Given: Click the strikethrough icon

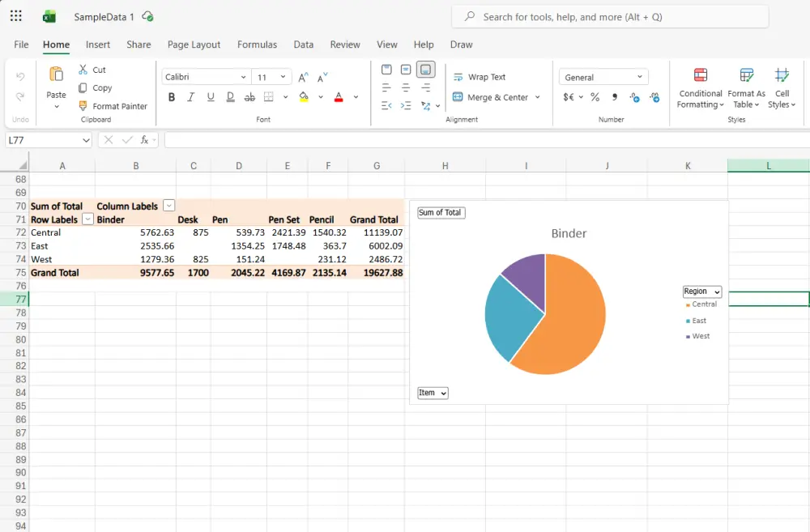Looking at the screenshot, I should pos(249,97).
